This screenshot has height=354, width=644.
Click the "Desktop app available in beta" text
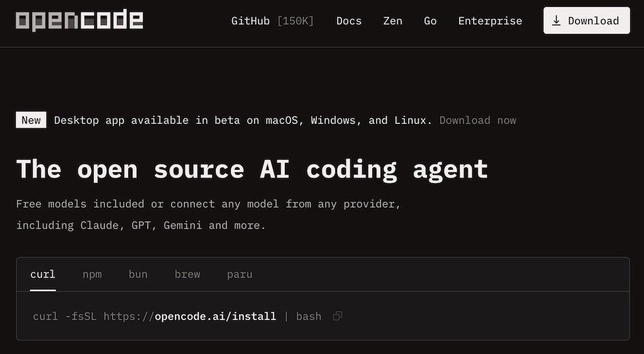[243, 120]
